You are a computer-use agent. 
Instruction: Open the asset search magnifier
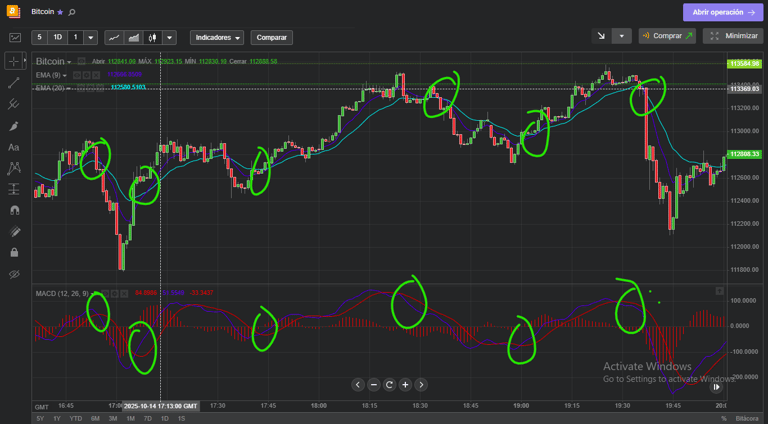coord(72,12)
